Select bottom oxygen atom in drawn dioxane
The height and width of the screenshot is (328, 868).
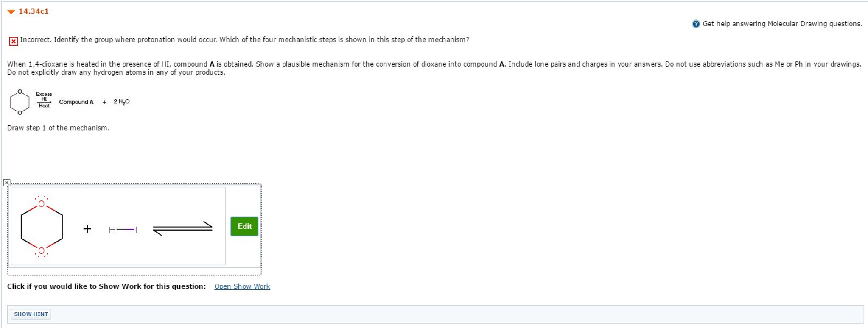click(x=41, y=250)
